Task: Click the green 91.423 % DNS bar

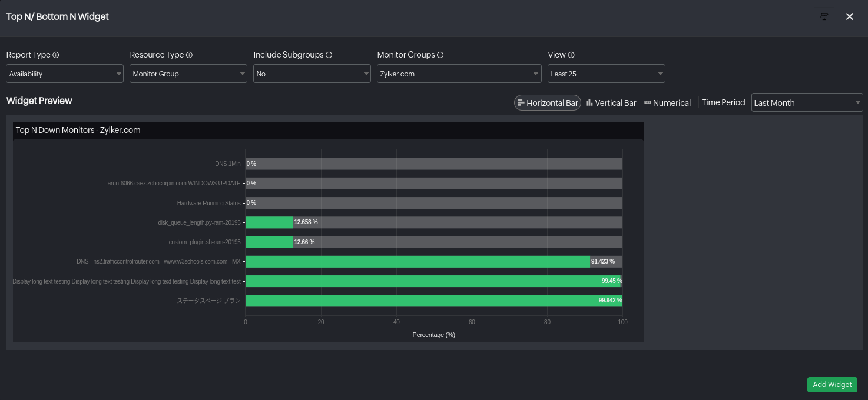Action: [417, 262]
